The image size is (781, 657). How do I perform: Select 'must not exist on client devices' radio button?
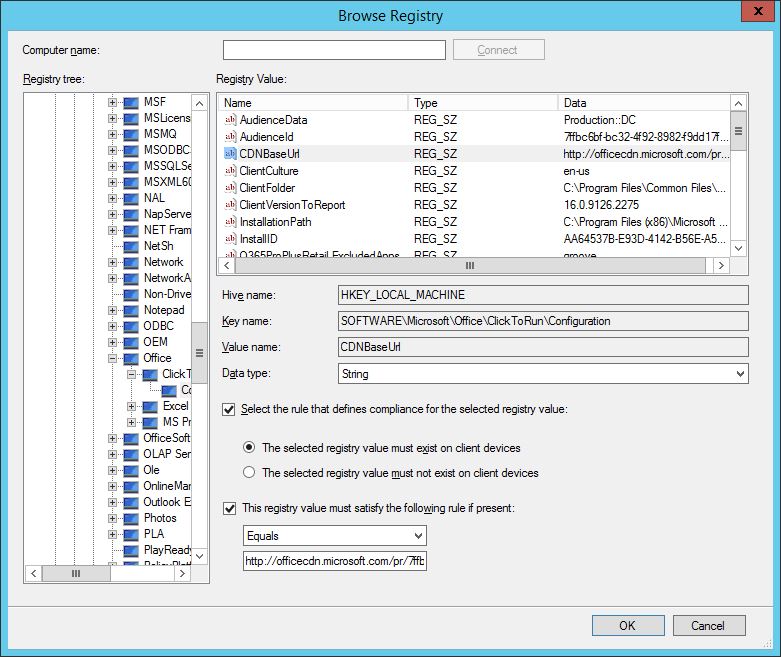[x=249, y=472]
